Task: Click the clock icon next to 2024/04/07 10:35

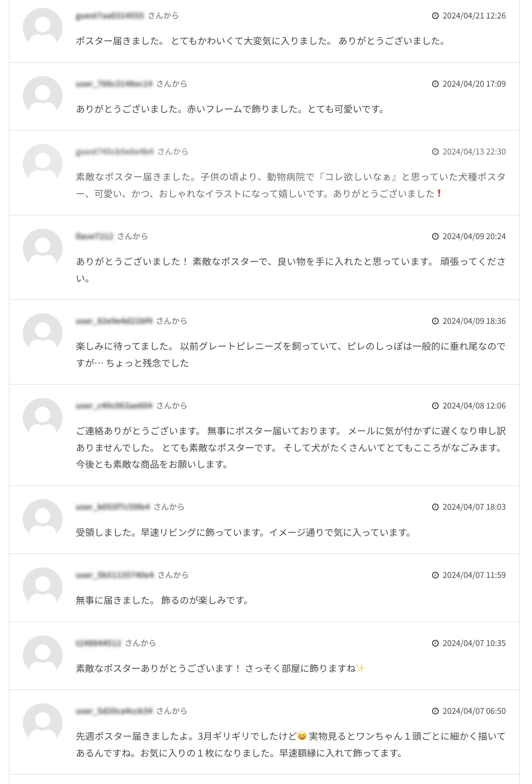Action: coord(435,643)
